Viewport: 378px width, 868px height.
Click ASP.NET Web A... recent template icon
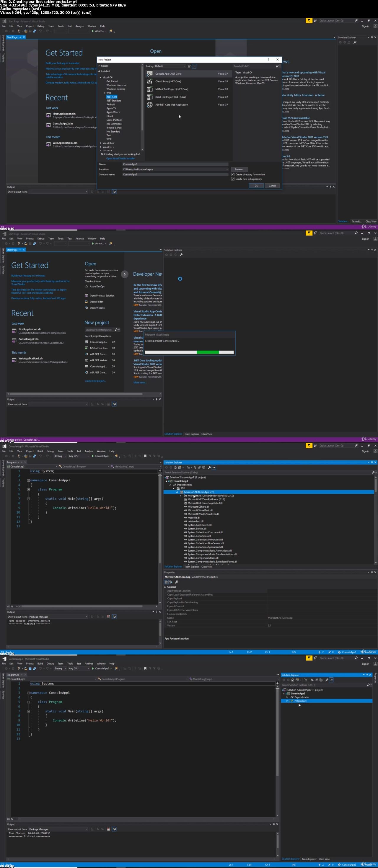pyautogui.click(x=87, y=360)
